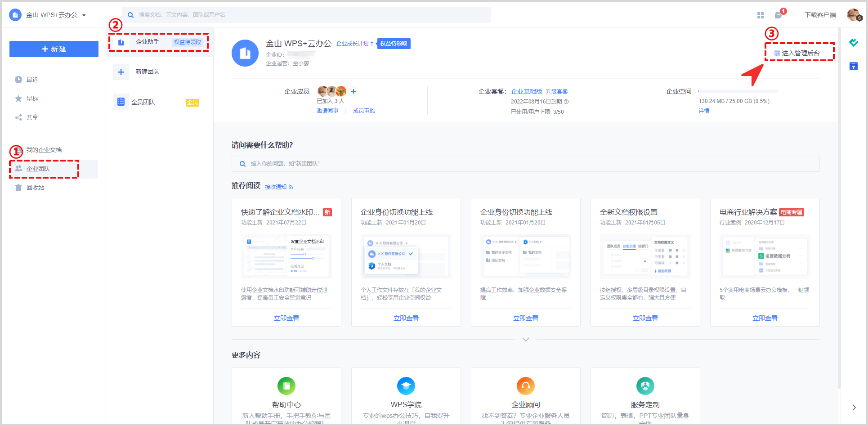Expand more recommended reading chevron

coord(526,339)
